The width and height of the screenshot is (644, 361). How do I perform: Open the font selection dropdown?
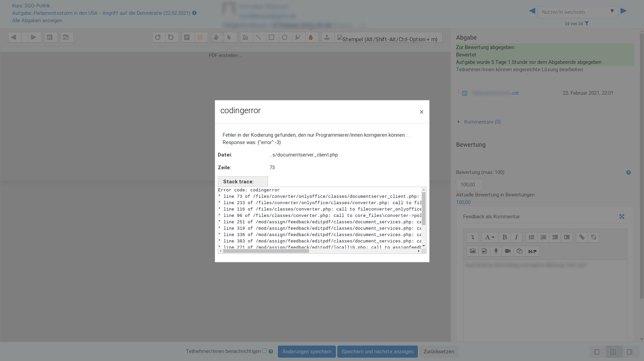[490, 237]
